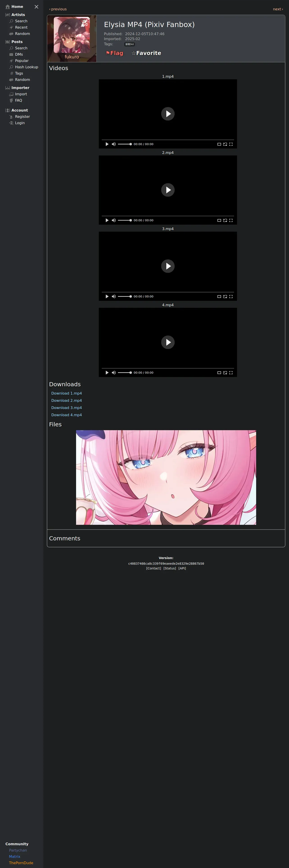Open Login page
Image resolution: width=289 pixels, height=868 pixels.
tap(20, 123)
